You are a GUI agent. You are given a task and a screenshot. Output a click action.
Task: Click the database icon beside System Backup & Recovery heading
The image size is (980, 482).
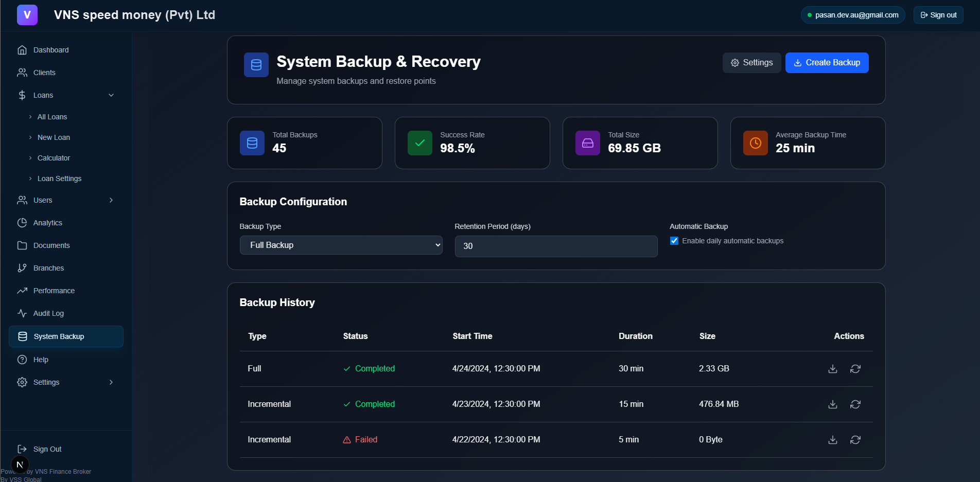click(x=256, y=65)
